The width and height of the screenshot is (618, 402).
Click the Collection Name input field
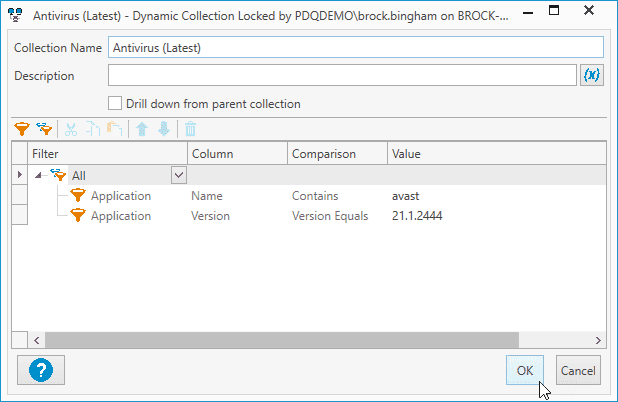pyautogui.click(x=356, y=47)
